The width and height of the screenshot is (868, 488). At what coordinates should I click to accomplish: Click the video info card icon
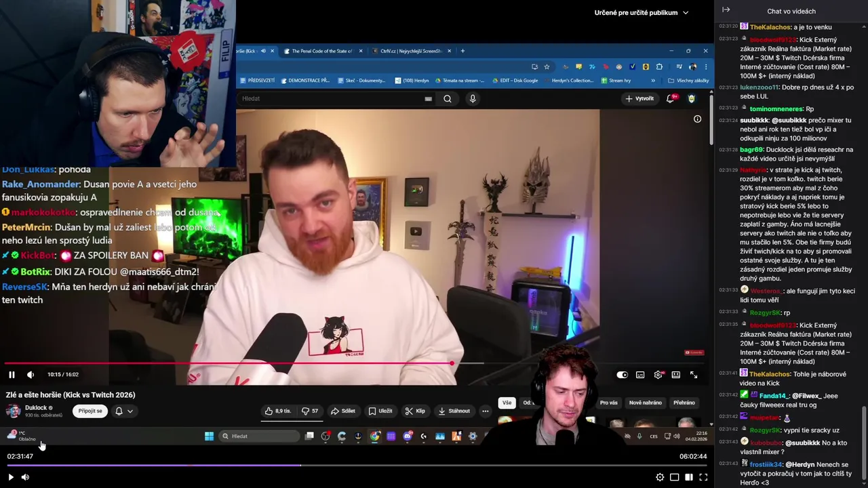click(x=697, y=119)
